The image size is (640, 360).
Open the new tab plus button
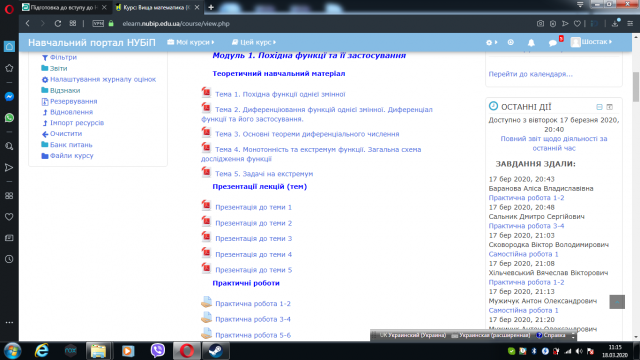click(x=211, y=7)
